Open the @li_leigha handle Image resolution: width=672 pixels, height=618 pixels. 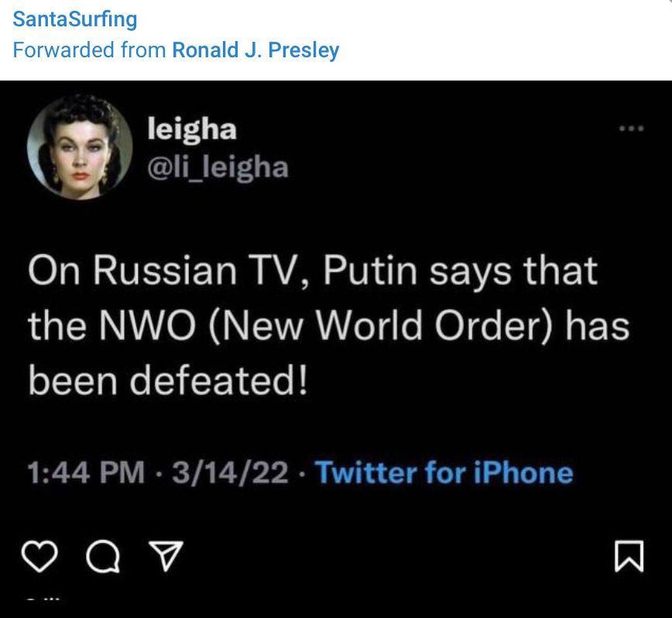218,166
